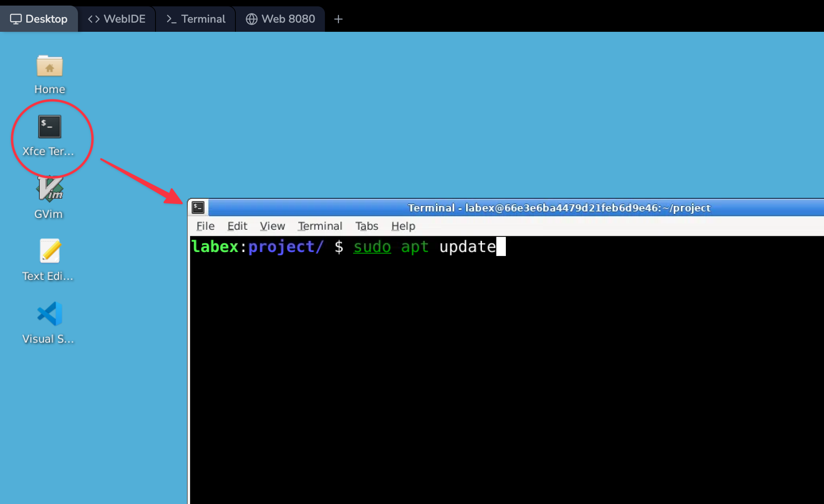Click the Web 8080 globe icon

point(251,18)
